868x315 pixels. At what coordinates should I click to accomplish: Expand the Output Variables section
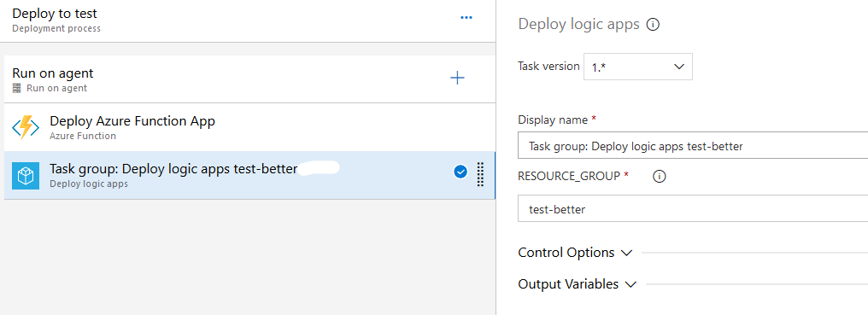click(x=577, y=284)
